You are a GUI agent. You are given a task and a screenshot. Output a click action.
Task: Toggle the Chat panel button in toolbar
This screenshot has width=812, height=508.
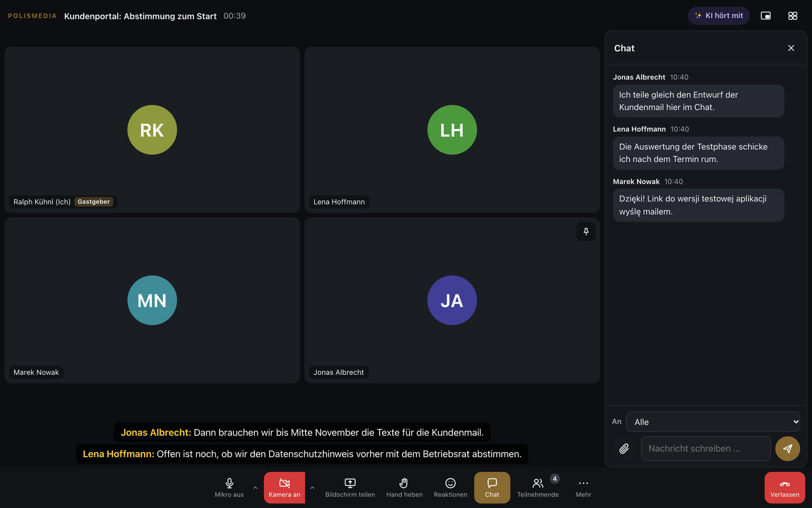coord(492,488)
